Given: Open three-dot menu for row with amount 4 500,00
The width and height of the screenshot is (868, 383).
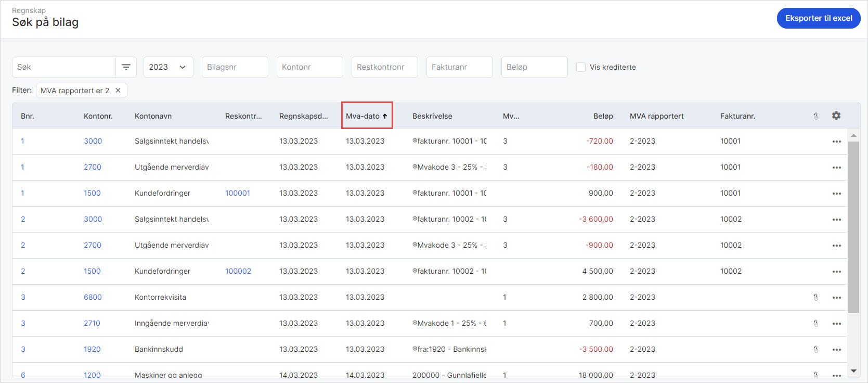Looking at the screenshot, I should coord(836,272).
